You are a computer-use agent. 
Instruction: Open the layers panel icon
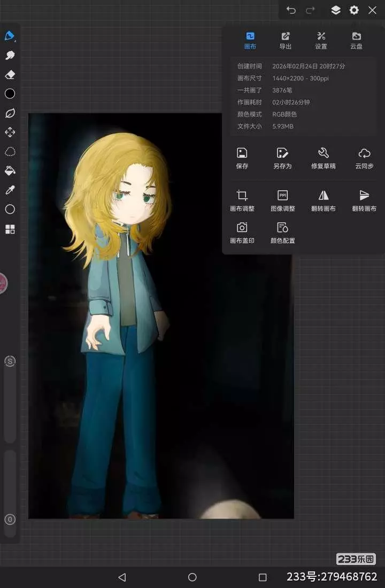click(x=336, y=10)
